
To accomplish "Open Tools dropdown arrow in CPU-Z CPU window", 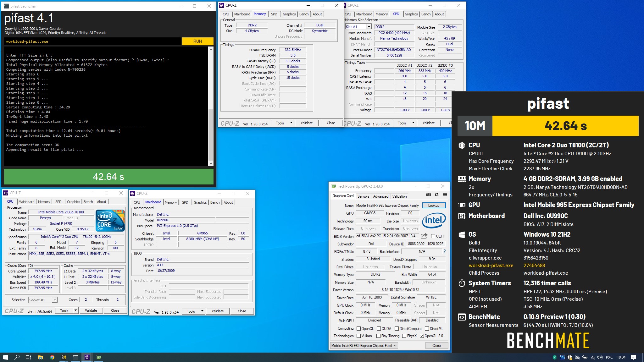I will pos(75,310).
